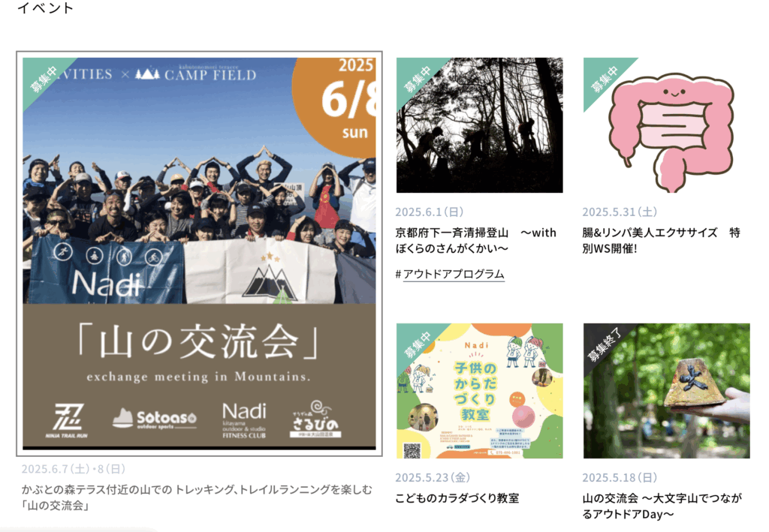Click 募集中 ribbon on the intestine card
This screenshot has width=769, height=532.
point(605,78)
